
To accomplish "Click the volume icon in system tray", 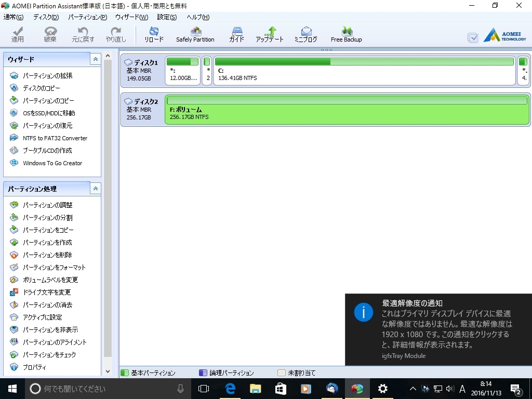I will [450, 389].
